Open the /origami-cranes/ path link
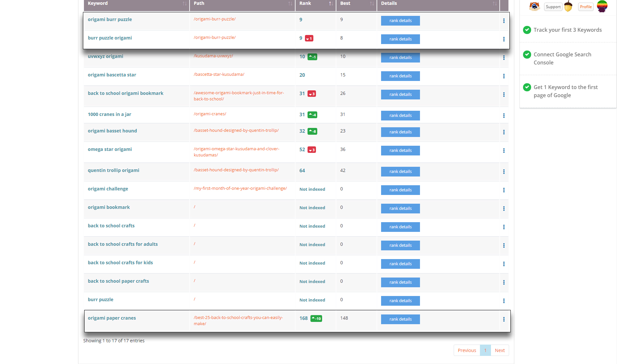The image size is (617, 364). pyautogui.click(x=210, y=114)
